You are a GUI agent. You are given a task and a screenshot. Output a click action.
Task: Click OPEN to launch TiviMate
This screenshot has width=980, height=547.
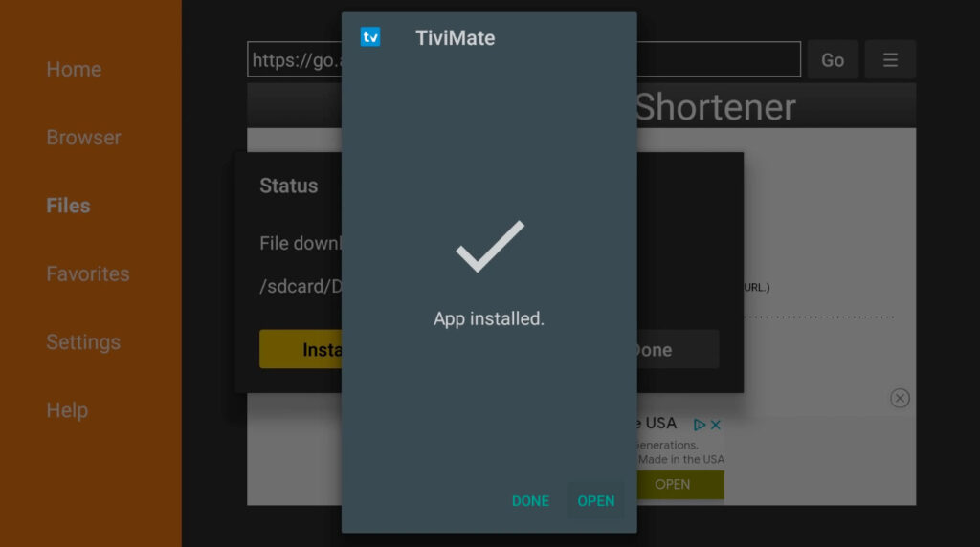595,501
